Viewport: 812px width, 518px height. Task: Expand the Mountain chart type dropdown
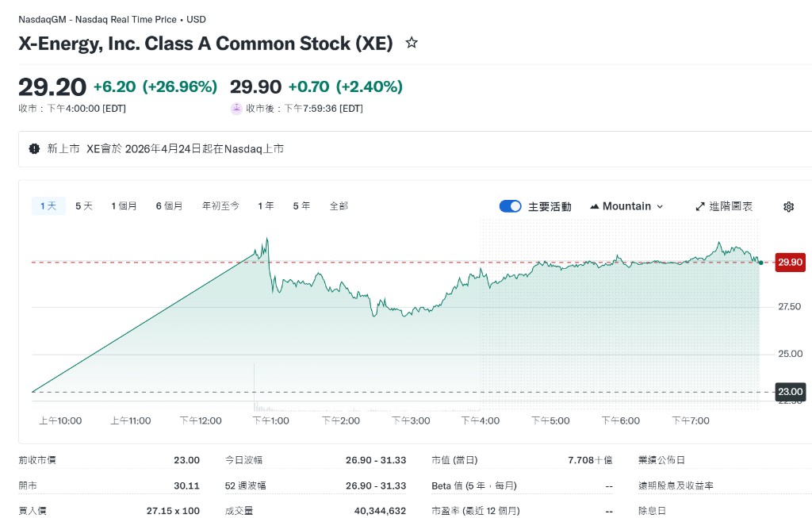tap(626, 206)
